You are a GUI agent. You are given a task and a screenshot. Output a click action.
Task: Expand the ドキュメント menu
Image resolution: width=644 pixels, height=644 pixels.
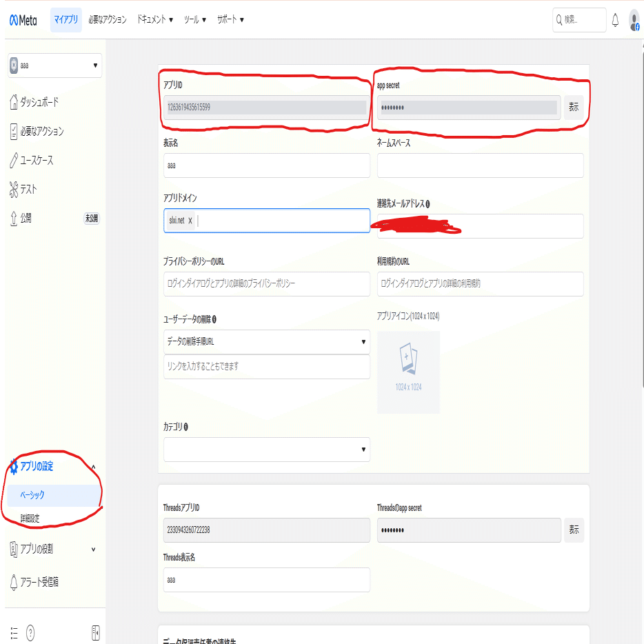coord(155,20)
